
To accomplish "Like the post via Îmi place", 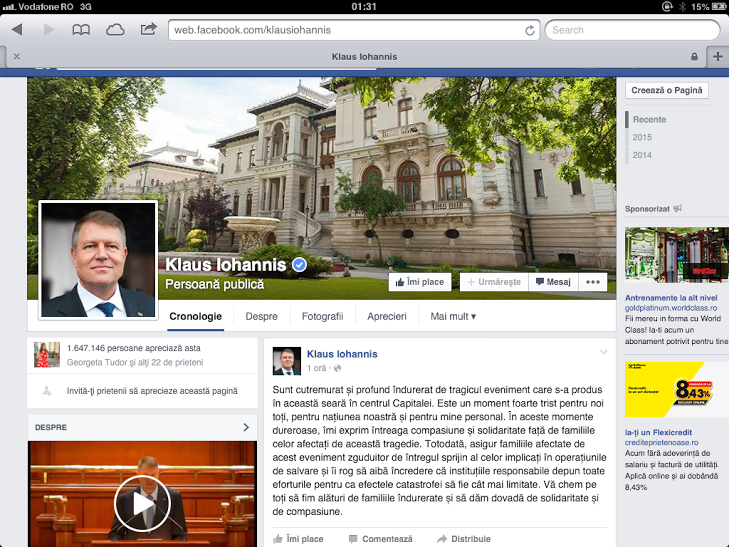I will tap(298, 539).
